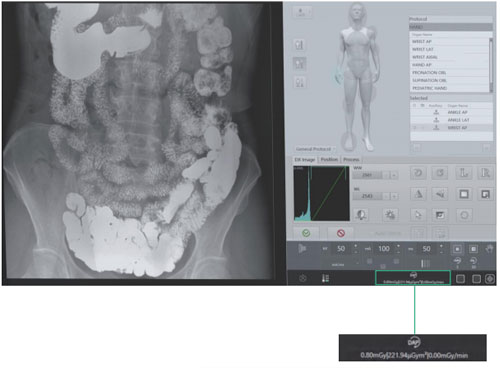Choose ANKLE LAT in the Selected list
This screenshot has width=500, height=368.
coord(451,120)
